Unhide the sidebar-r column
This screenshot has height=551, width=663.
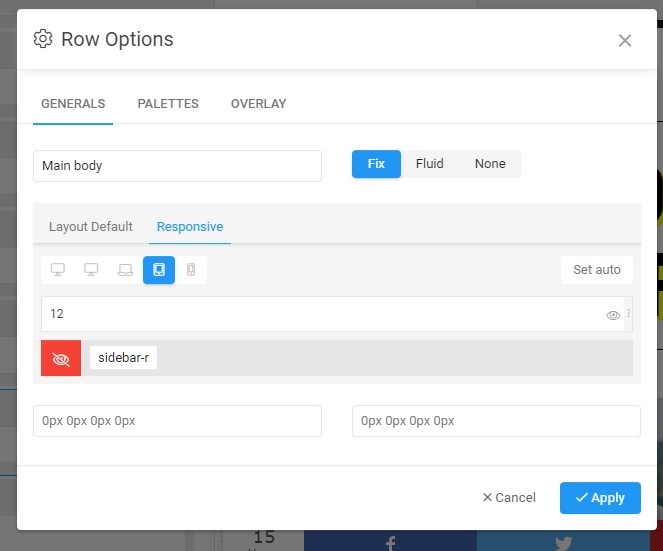click(x=61, y=358)
